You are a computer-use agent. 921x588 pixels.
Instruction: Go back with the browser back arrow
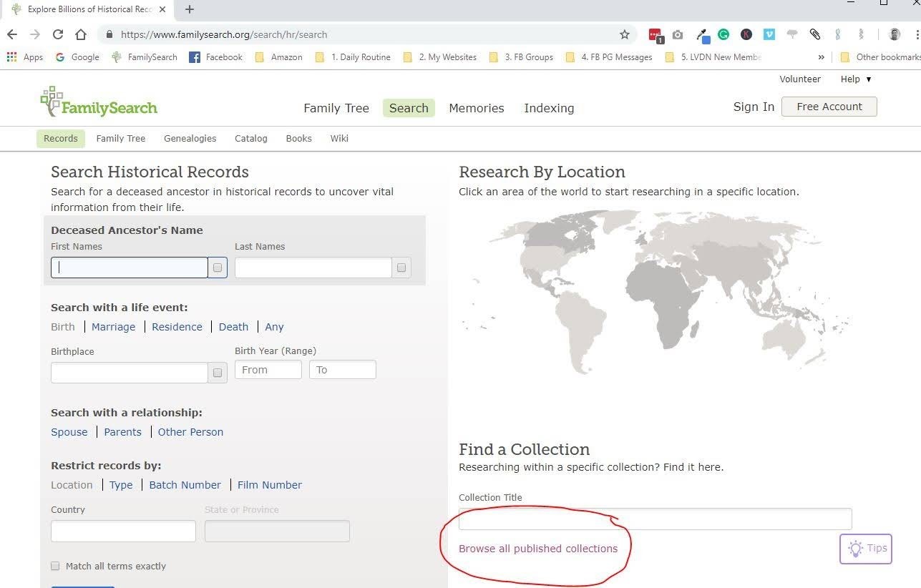tap(12, 34)
